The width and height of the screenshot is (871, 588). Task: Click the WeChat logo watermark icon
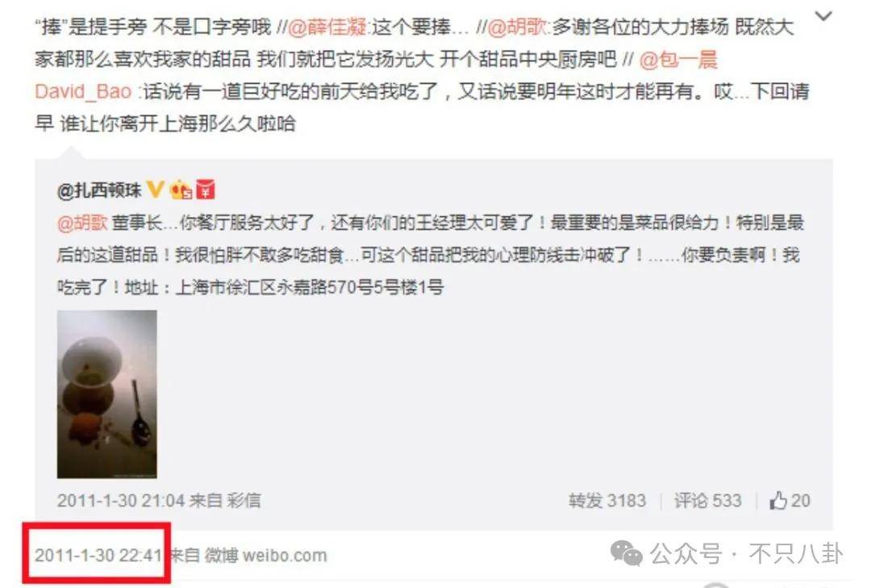(626, 553)
